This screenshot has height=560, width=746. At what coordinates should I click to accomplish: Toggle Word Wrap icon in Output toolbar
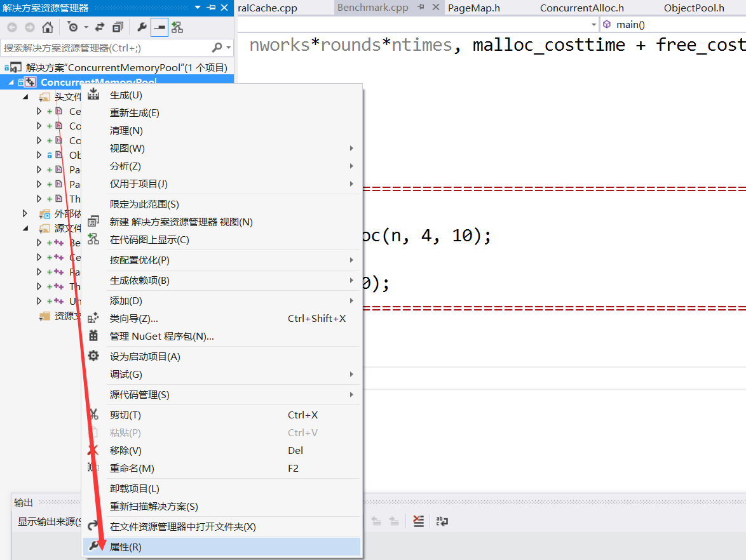point(442,521)
